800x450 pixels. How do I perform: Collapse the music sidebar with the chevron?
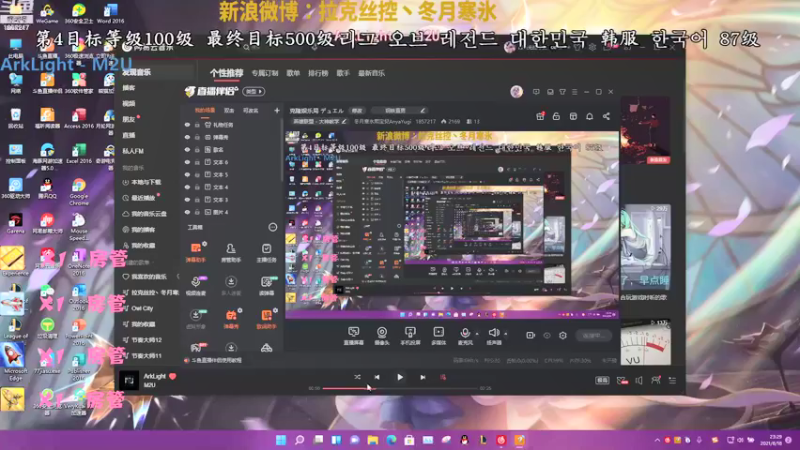(x=178, y=277)
